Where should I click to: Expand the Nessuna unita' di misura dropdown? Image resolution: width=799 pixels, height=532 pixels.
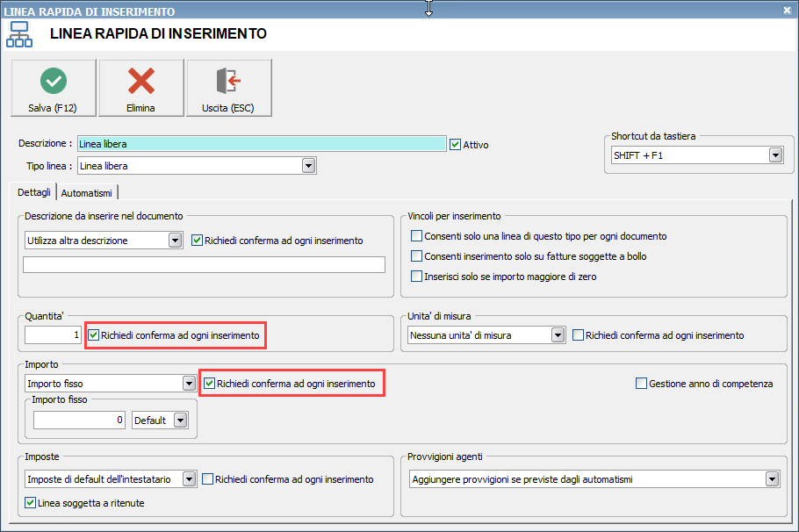point(558,334)
